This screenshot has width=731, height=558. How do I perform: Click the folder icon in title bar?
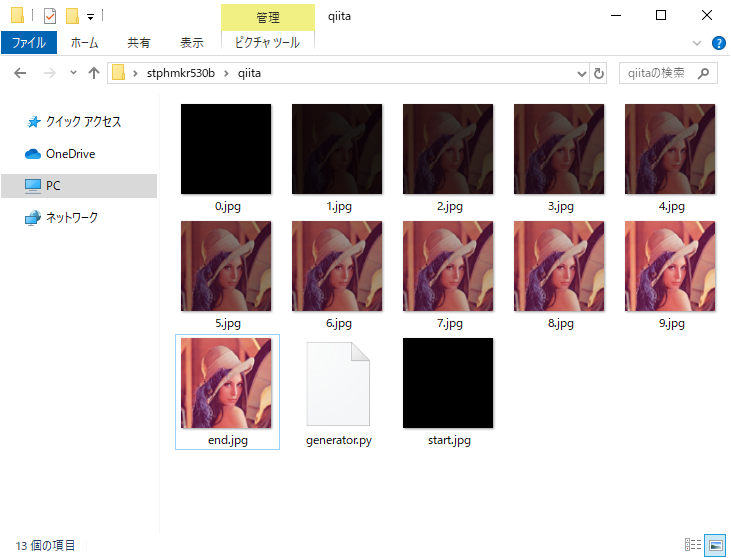pyautogui.click(x=17, y=16)
